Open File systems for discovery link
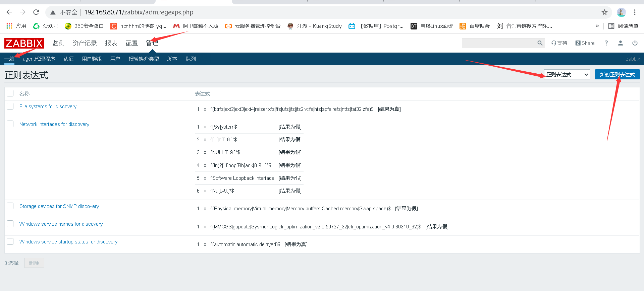The image size is (644, 291). (48, 106)
